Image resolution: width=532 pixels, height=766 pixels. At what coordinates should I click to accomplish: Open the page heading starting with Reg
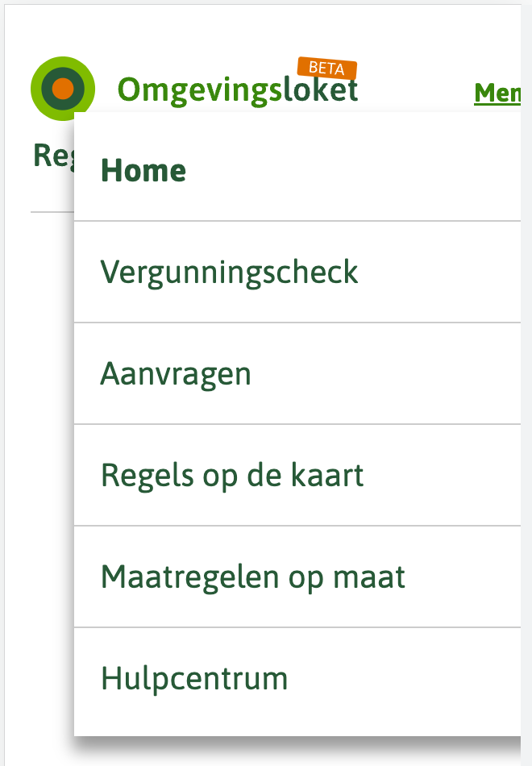tap(52, 155)
